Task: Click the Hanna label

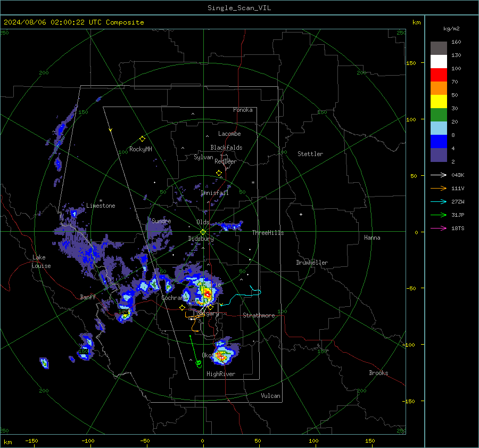Action: (372, 238)
